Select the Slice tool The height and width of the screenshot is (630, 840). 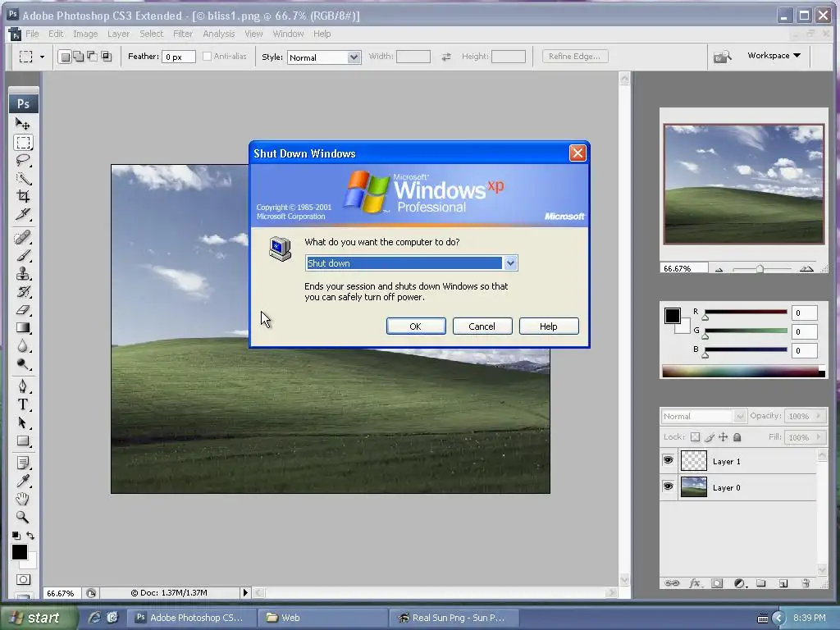(x=22, y=214)
